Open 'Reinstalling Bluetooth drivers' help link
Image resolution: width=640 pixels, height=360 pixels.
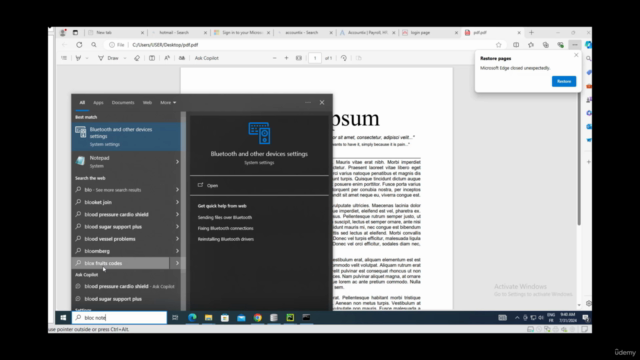(x=226, y=239)
